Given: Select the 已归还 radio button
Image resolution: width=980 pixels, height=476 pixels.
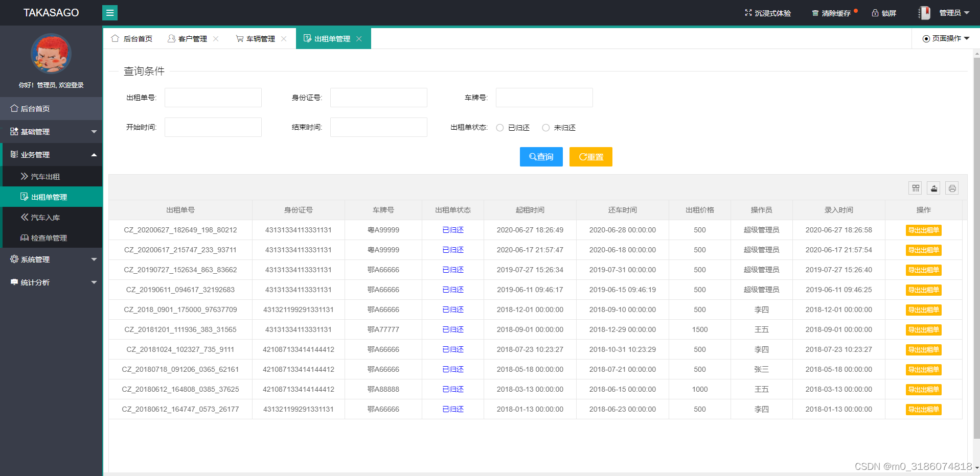Looking at the screenshot, I should click(500, 128).
